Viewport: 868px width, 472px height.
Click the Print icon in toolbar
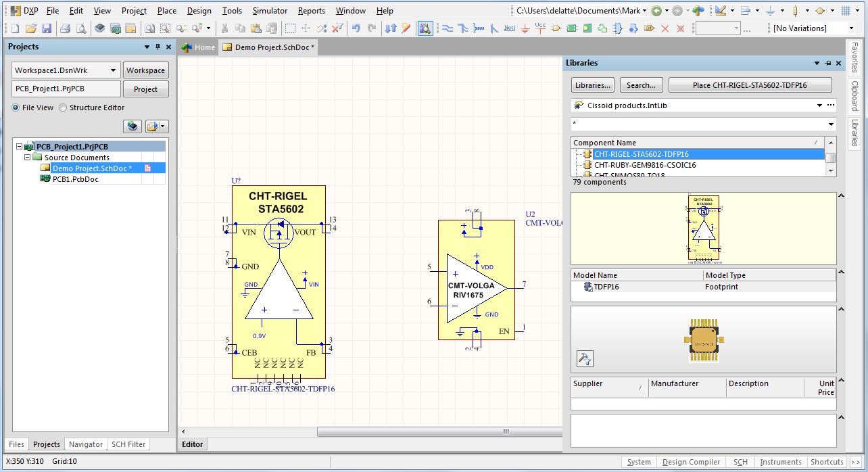point(66,28)
